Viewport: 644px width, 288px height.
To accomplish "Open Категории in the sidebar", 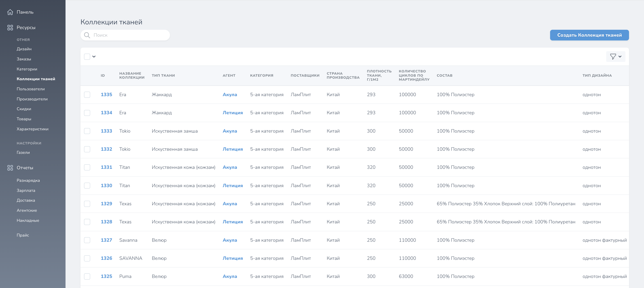I will point(27,69).
